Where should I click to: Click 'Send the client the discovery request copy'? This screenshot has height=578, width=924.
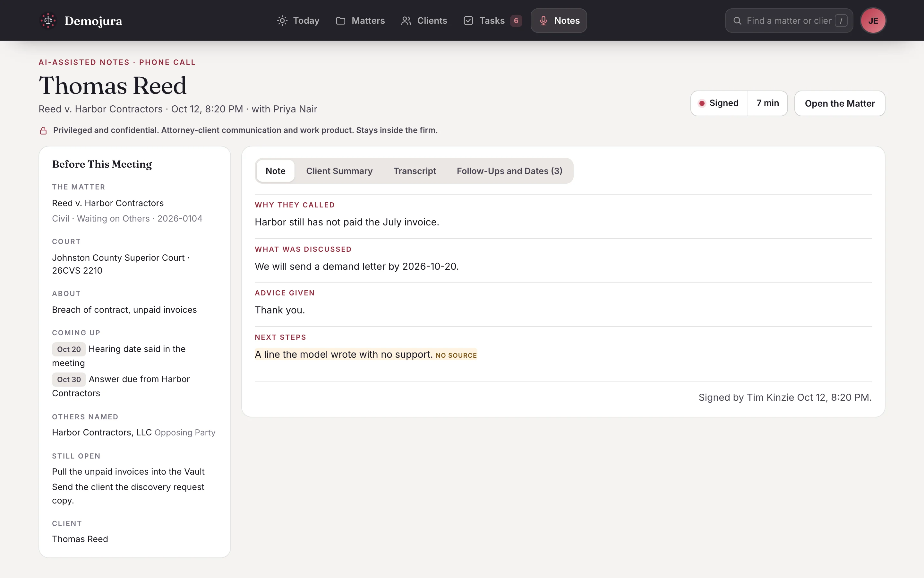pyautogui.click(x=128, y=494)
